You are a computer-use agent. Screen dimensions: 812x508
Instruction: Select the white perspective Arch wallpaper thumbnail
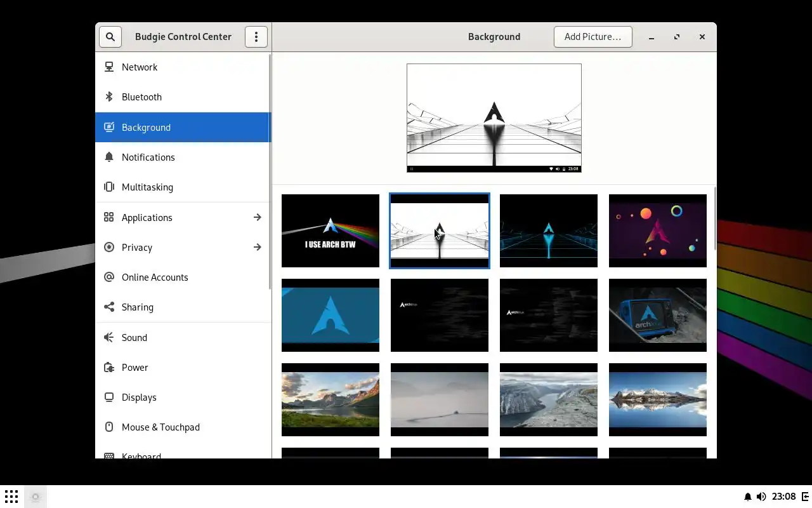click(x=440, y=231)
